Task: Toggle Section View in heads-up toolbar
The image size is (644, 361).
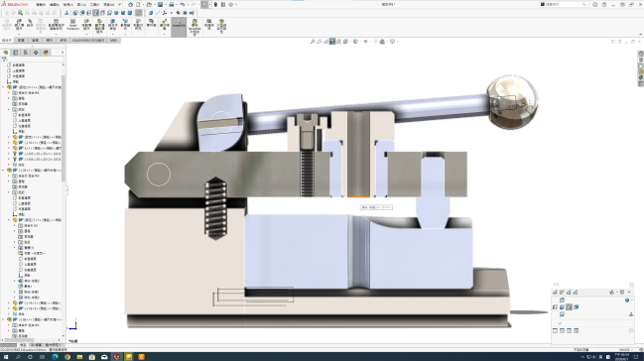Action: (x=332, y=42)
